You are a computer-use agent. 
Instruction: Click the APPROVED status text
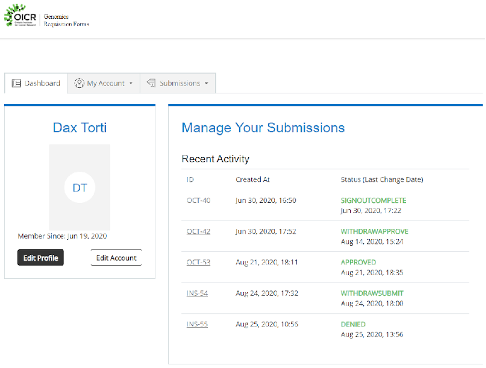pyautogui.click(x=358, y=262)
